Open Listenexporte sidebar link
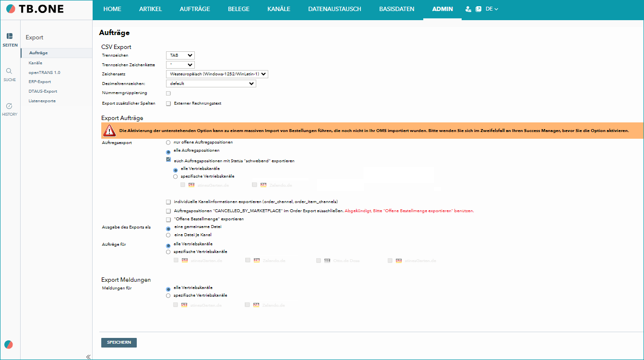The height and width of the screenshot is (360, 644). pos(42,101)
